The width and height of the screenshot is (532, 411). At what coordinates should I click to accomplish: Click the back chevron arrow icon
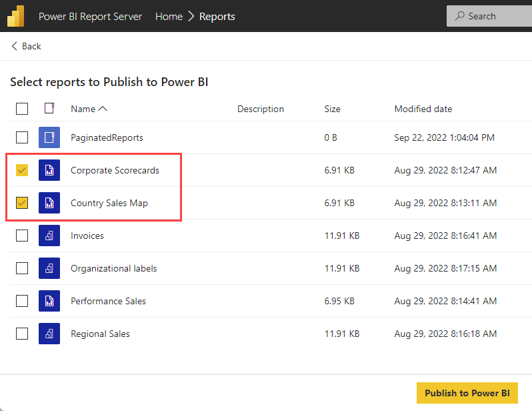(14, 46)
